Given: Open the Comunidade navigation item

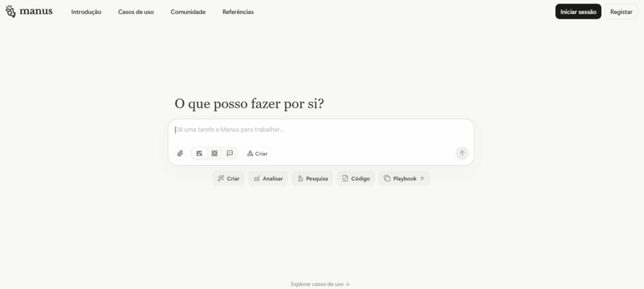Looking at the screenshot, I should (188, 12).
